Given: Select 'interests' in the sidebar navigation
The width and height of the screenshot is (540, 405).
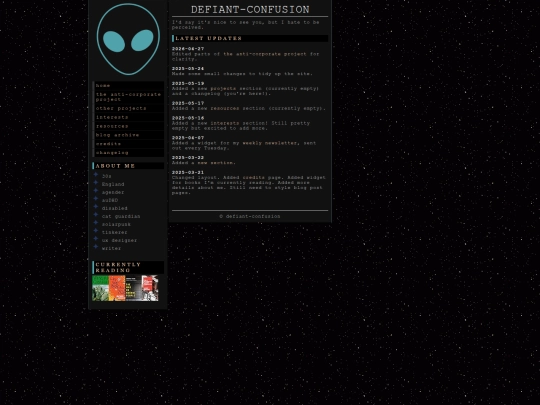Looking at the screenshot, I should tap(128, 117).
